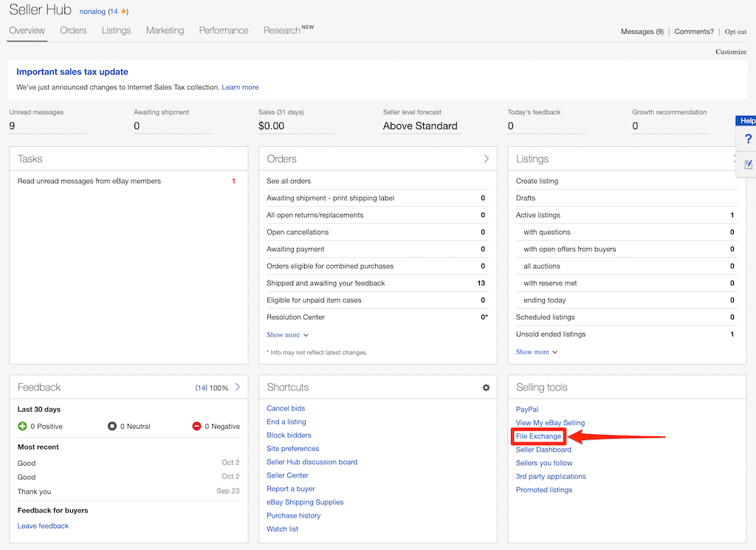Viewport: 756px width, 550px height.
Task: Click Customize link
Action: [731, 52]
